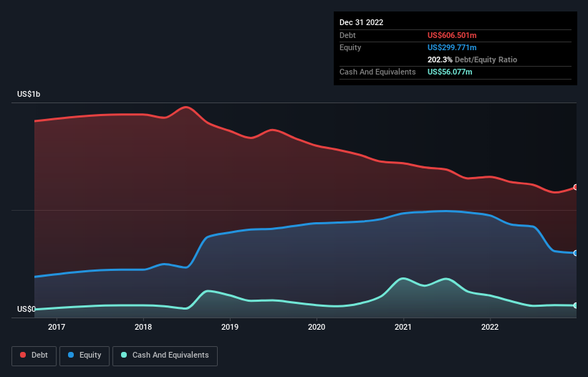The width and height of the screenshot is (588, 377).
Task: Click the US$0 y-axis label
Action: click(26, 309)
